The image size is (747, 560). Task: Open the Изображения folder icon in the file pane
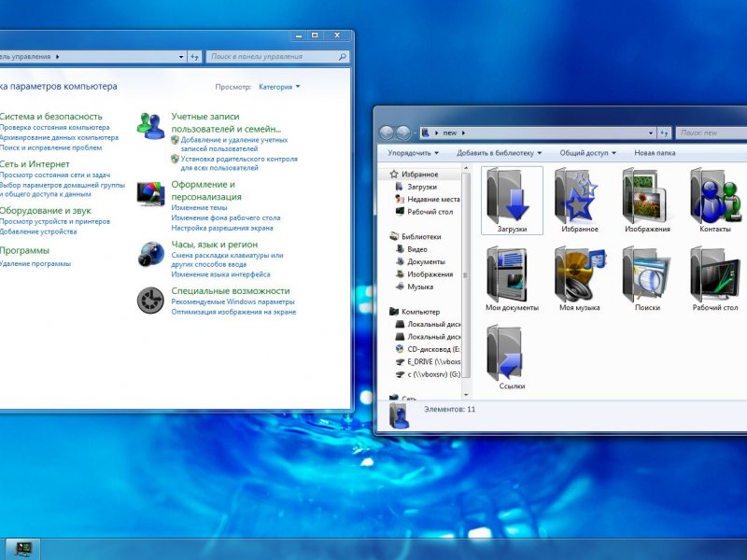pyautogui.click(x=647, y=200)
